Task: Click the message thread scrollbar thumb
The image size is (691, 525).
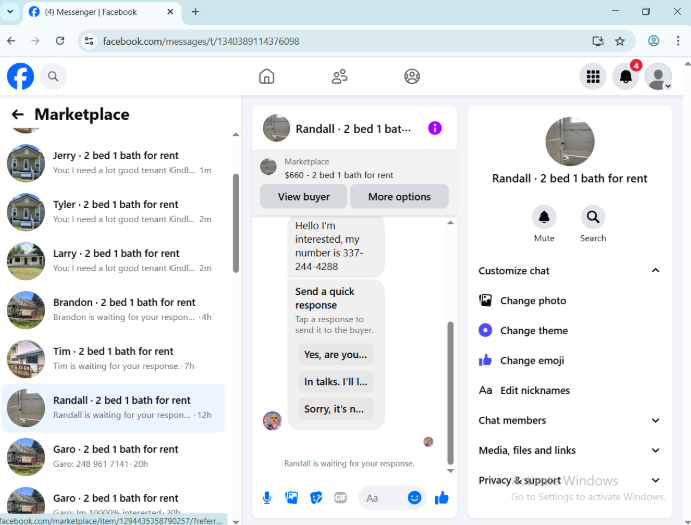Action: click(450, 393)
